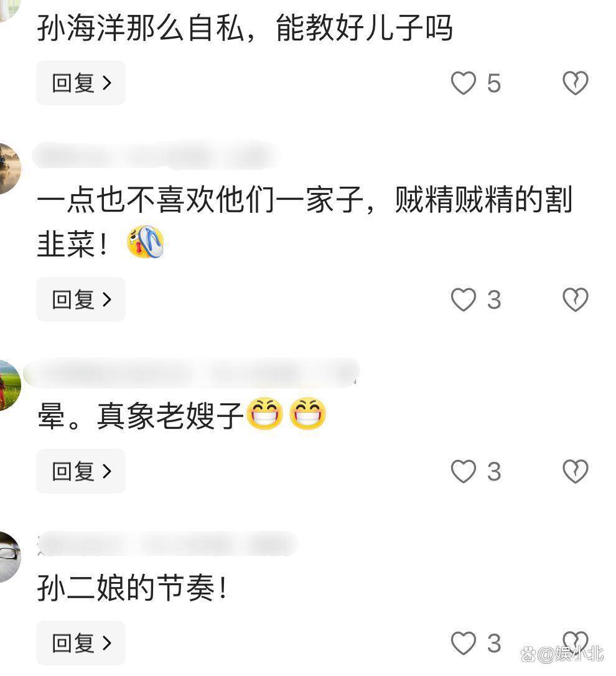Tap the slipper-face emoji after 韭菜！
Screen dimensions: 616x676
point(145,242)
